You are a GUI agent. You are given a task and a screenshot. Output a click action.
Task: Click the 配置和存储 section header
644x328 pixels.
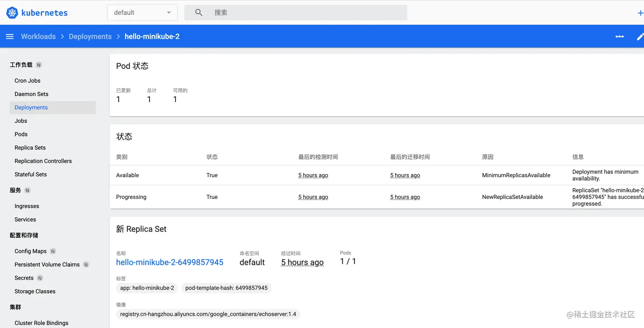[24, 235]
